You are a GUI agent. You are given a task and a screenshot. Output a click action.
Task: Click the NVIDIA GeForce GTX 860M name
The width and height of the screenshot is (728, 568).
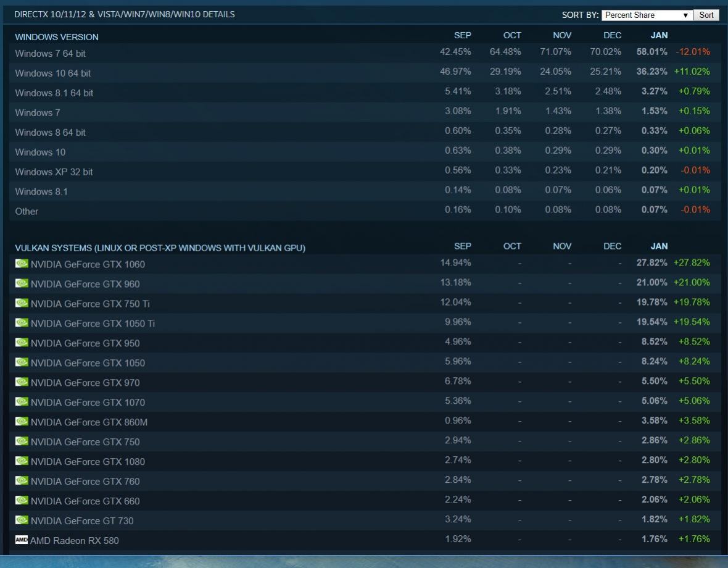click(89, 422)
